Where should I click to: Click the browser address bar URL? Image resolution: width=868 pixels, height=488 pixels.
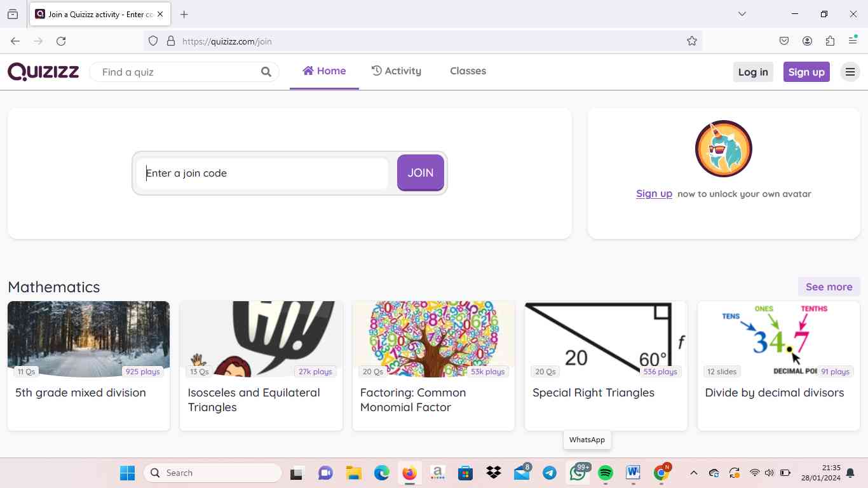pyautogui.click(x=227, y=41)
